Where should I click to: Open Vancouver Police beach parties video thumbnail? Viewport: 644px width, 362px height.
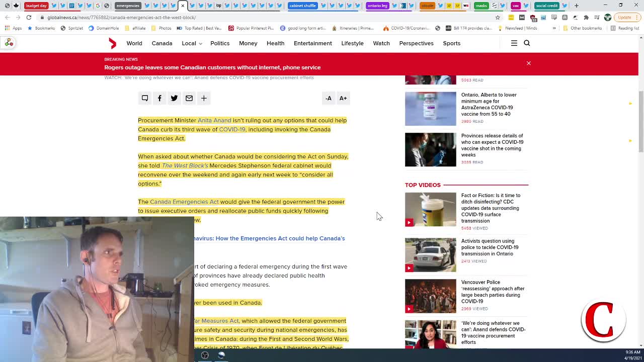pyautogui.click(x=431, y=296)
